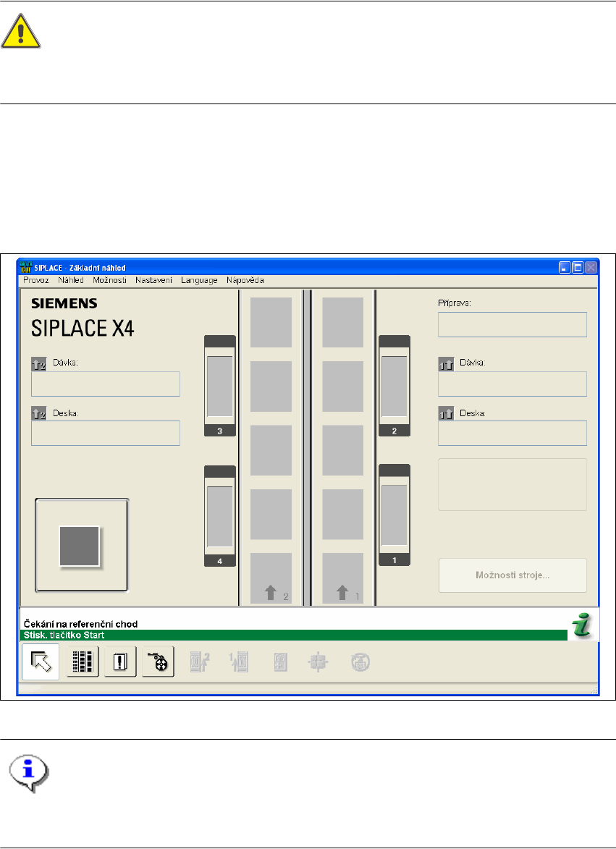Click the left Deska field

106,433
